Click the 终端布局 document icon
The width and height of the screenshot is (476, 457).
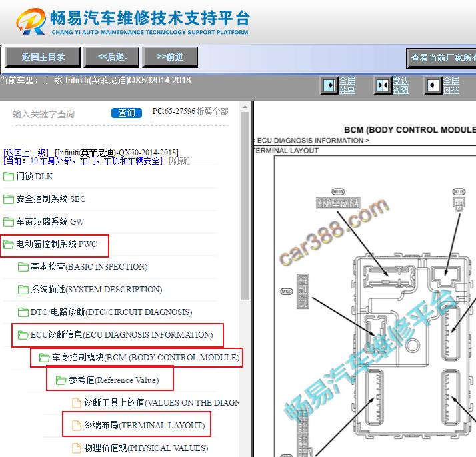click(77, 426)
